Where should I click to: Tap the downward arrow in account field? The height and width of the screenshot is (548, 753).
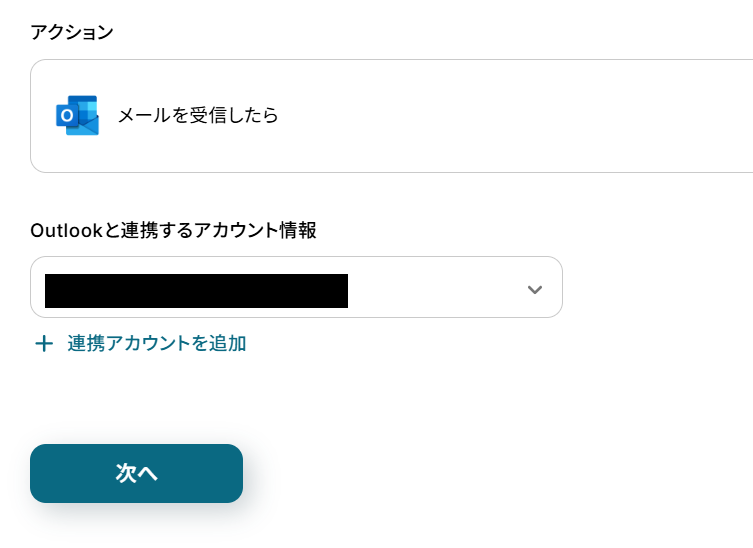pos(535,289)
